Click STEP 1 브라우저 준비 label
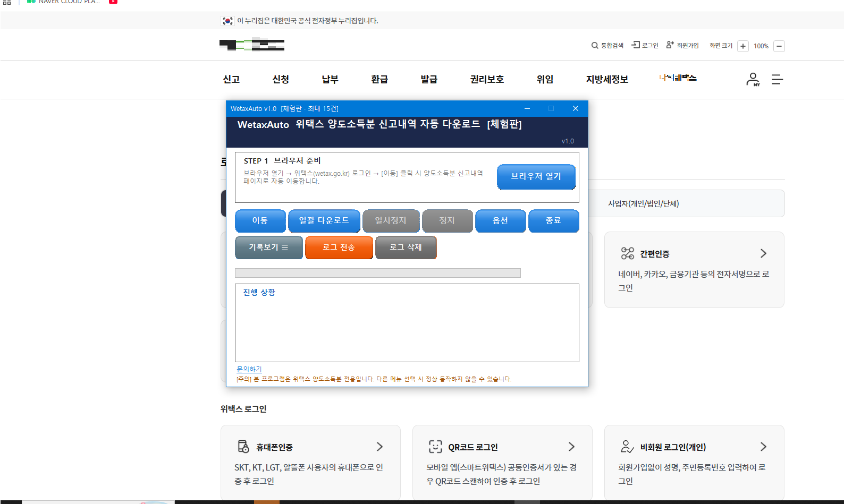This screenshot has height=504, width=844. click(x=282, y=161)
